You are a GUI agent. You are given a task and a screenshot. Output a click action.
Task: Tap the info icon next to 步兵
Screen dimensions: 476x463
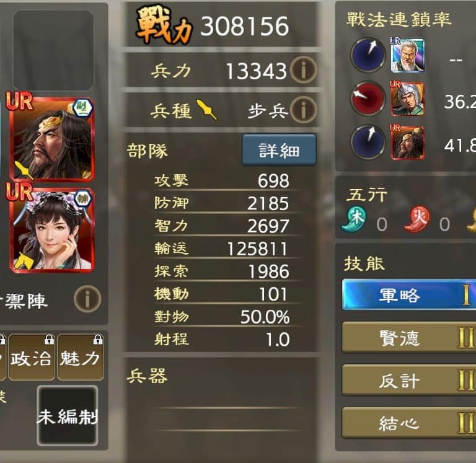(x=303, y=110)
